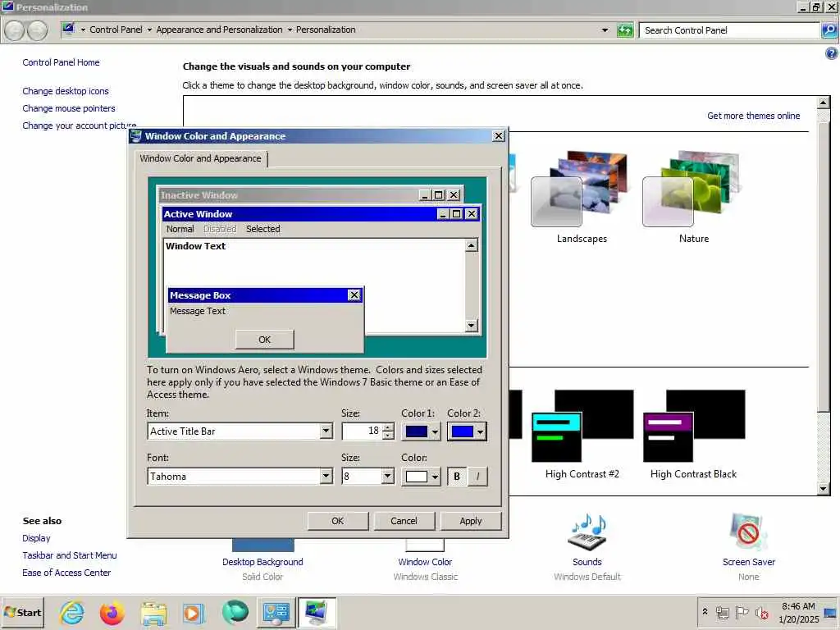840x630 pixels.
Task: Click OK in preview message box
Action: [265, 340]
